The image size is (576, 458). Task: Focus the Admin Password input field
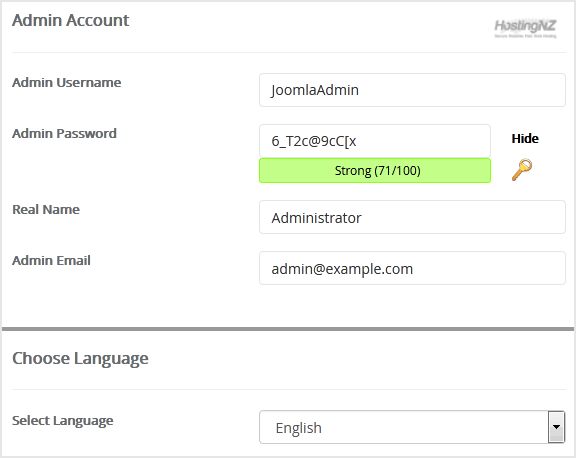[x=375, y=141]
